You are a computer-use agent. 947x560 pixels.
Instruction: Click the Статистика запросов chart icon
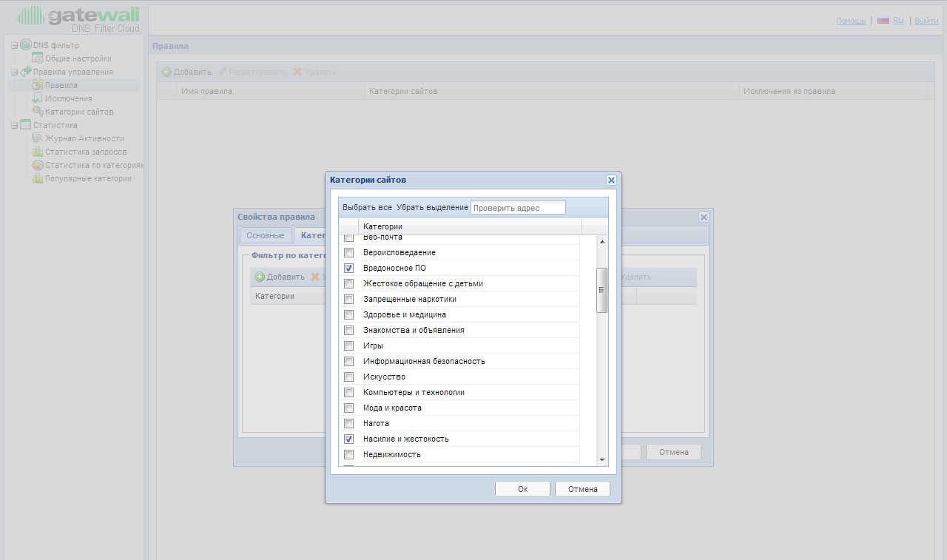[x=38, y=152]
